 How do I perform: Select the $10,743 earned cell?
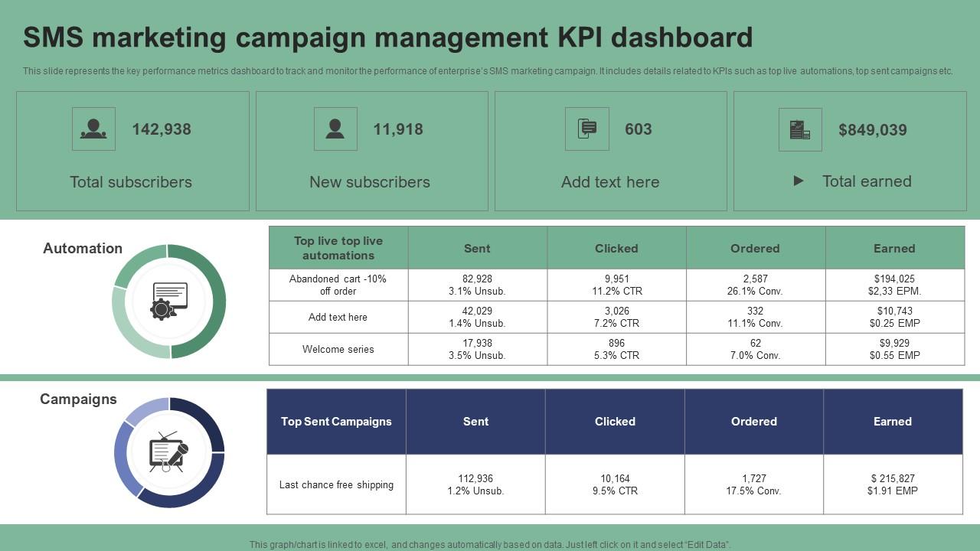pos(894,317)
